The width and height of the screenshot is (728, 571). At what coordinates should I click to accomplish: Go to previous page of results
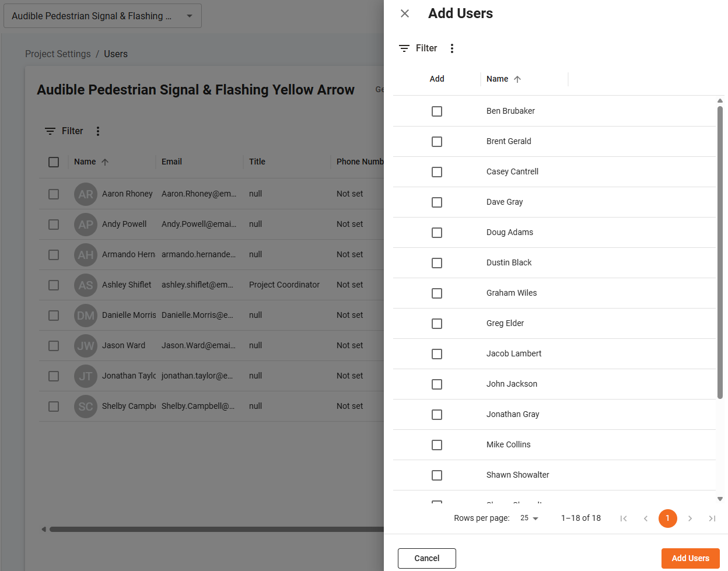coord(646,519)
